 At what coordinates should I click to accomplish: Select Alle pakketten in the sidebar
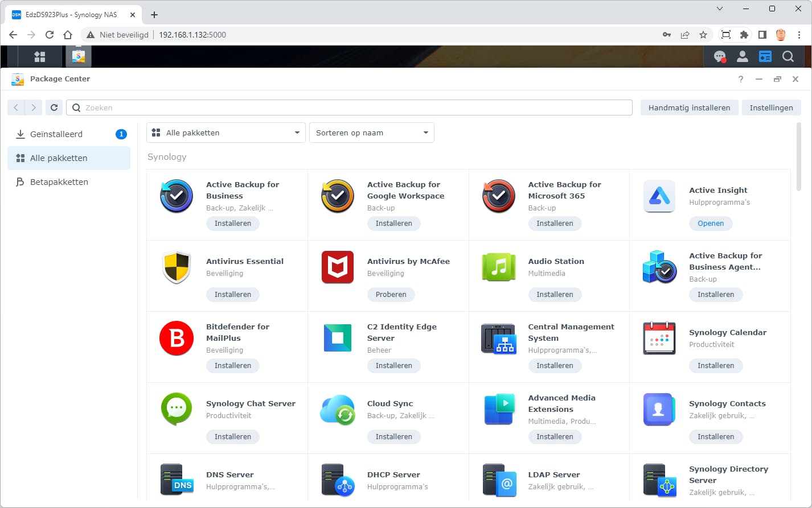click(x=69, y=158)
